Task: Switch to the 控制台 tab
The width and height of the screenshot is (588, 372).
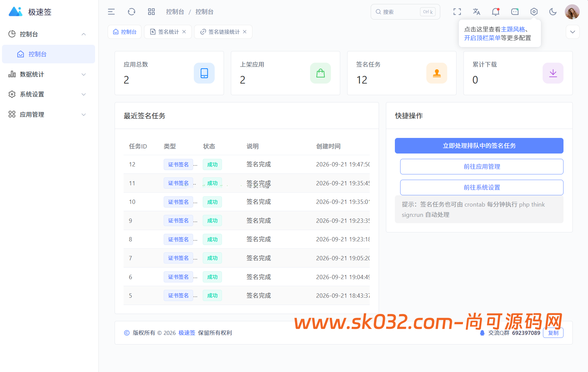Action: [125, 32]
